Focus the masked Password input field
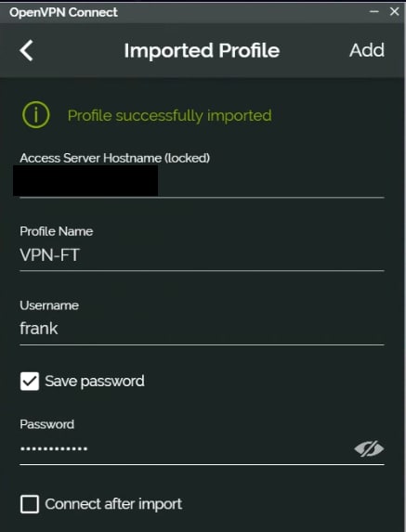 click(x=186, y=448)
